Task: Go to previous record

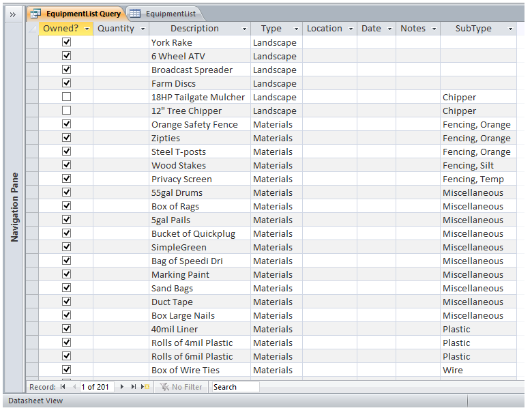Action: [x=74, y=387]
